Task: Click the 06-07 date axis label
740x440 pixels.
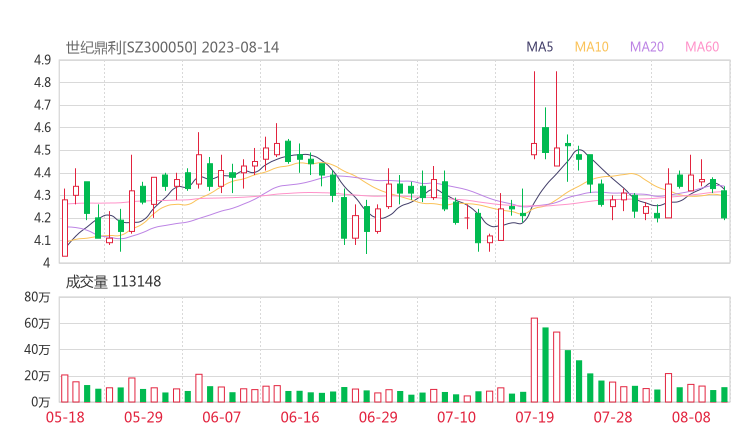Action: pyautogui.click(x=221, y=417)
